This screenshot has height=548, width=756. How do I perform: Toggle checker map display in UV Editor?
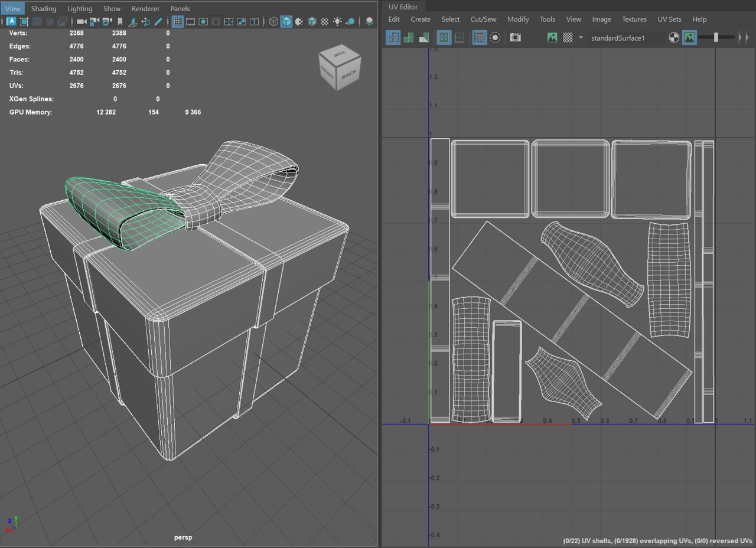pos(568,38)
